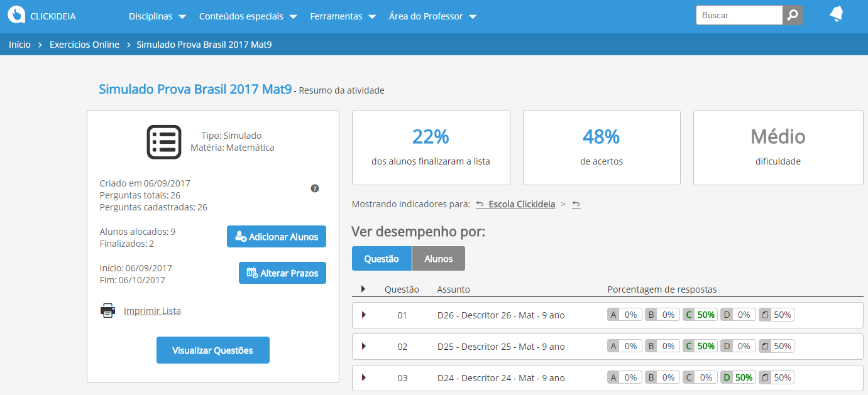The width and height of the screenshot is (868, 395).
Task: Expand details for question 02
Action: coord(365,345)
